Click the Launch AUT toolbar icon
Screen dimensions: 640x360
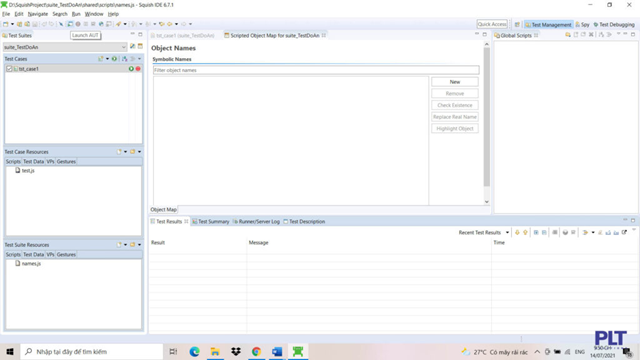click(70, 24)
